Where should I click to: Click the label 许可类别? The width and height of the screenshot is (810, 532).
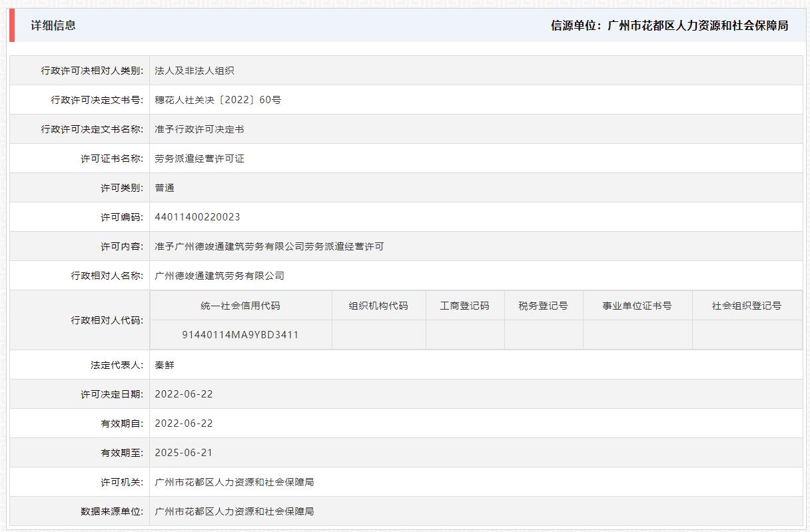coord(122,188)
